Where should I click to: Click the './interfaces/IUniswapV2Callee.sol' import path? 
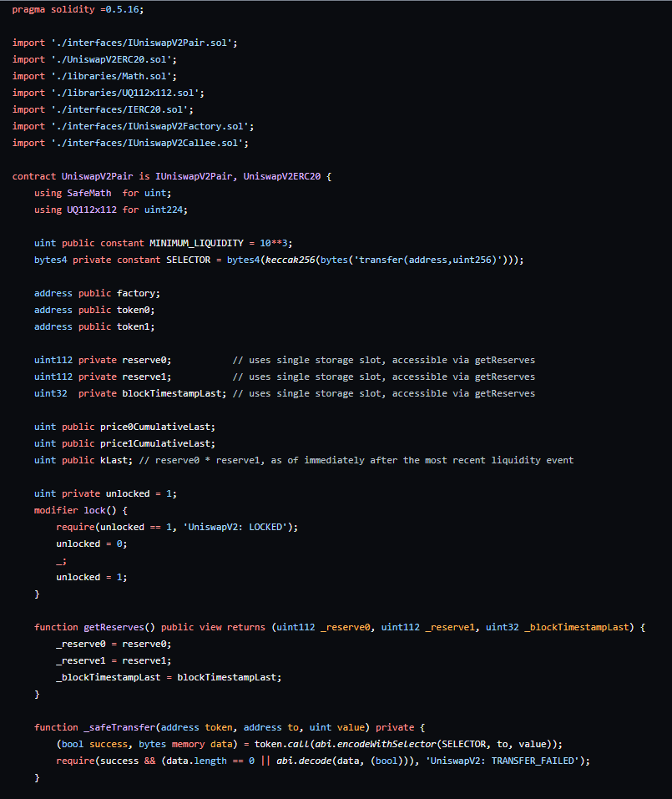(x=147, y=144)
